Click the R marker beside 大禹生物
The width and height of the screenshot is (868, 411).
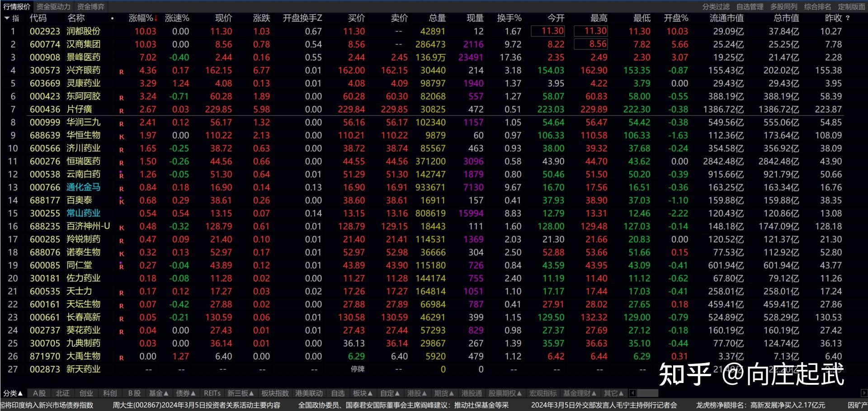121,358
